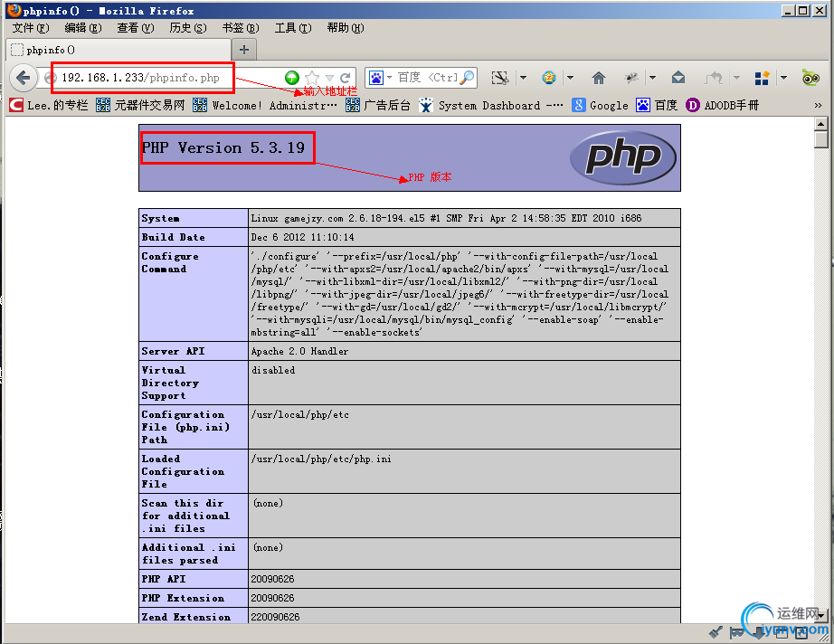Click the star badge toolbar icon
This screenshot has height=644, width=834.
(x=549, y=78)
